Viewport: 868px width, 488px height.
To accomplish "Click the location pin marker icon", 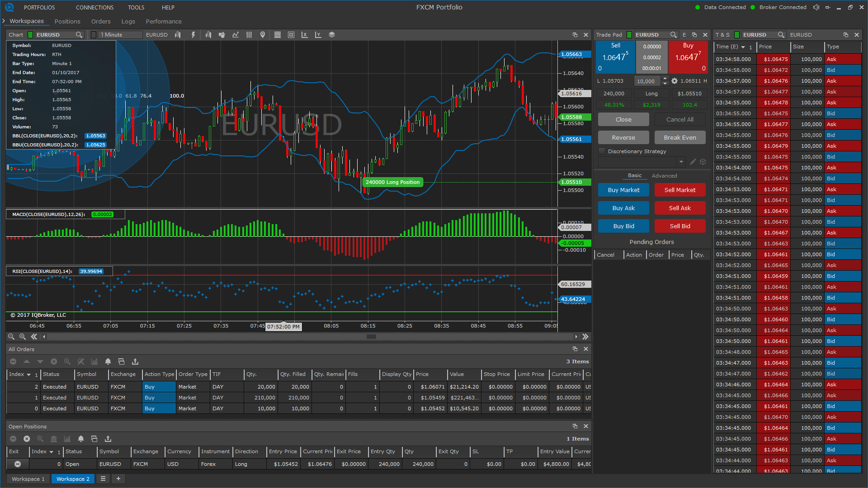I will coord(263,35).
